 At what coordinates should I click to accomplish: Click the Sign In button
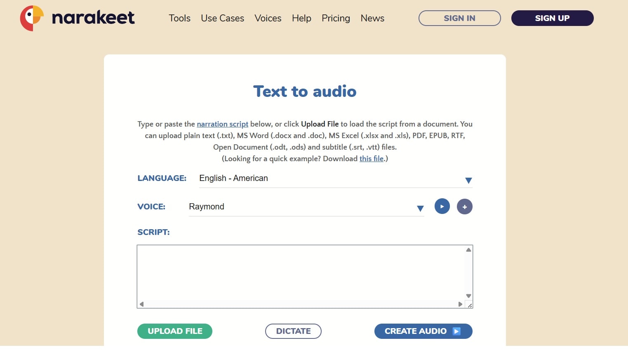click(460, 18)
